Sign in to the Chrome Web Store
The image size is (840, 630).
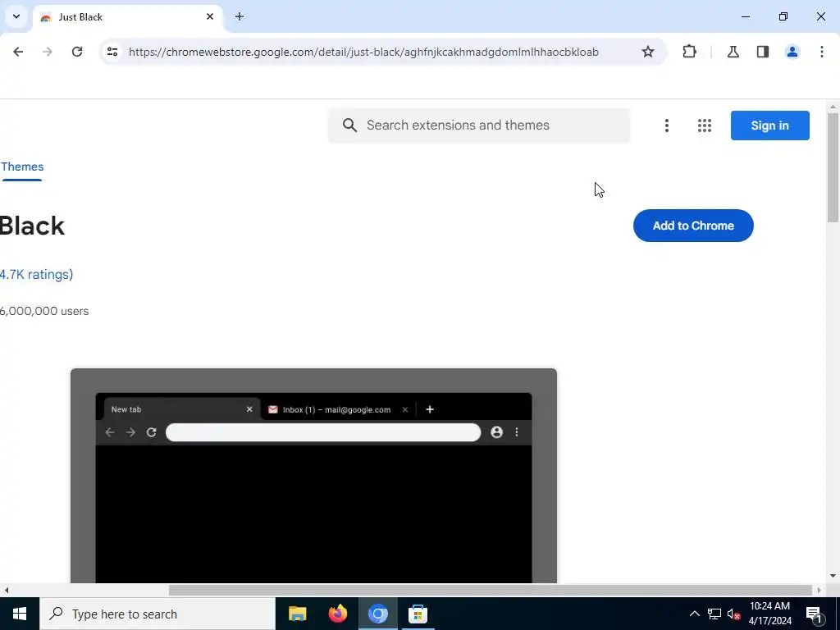(x=769, y=126)
